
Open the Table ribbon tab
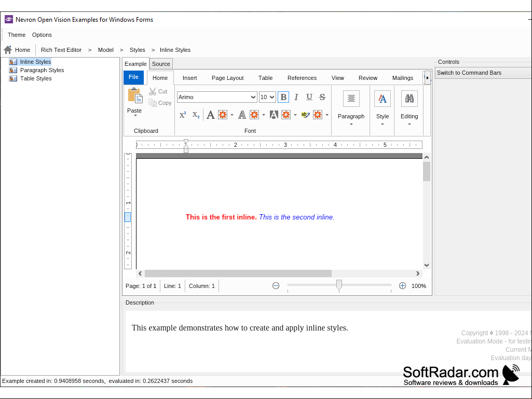[265, 78]
